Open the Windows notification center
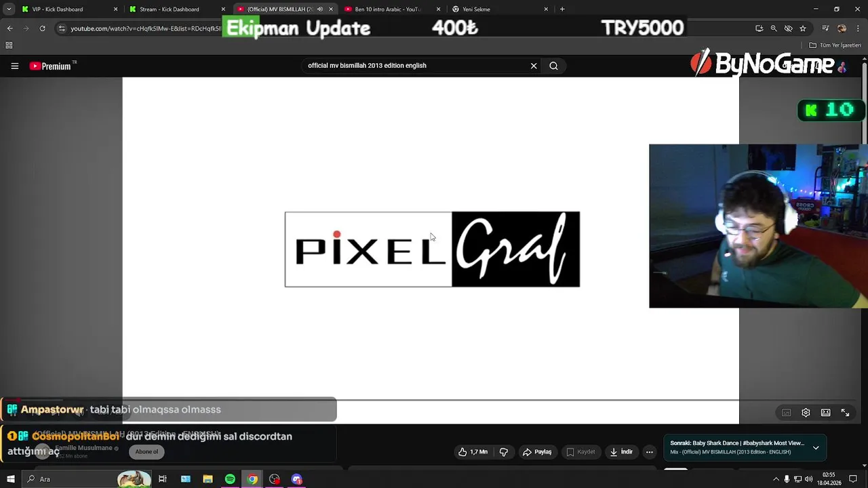 854,479
